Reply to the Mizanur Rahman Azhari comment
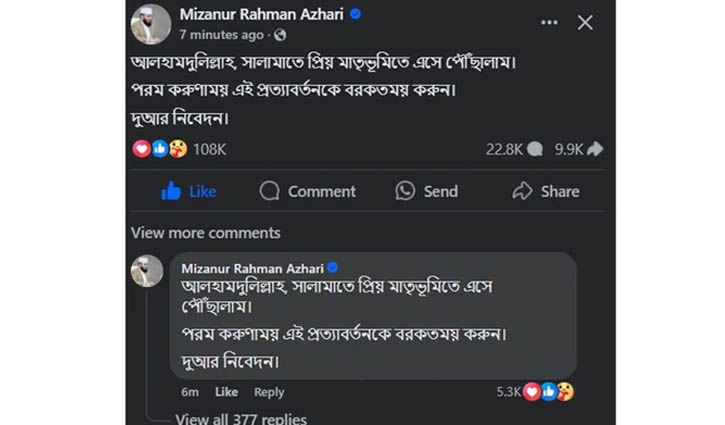 pos(269,392)
